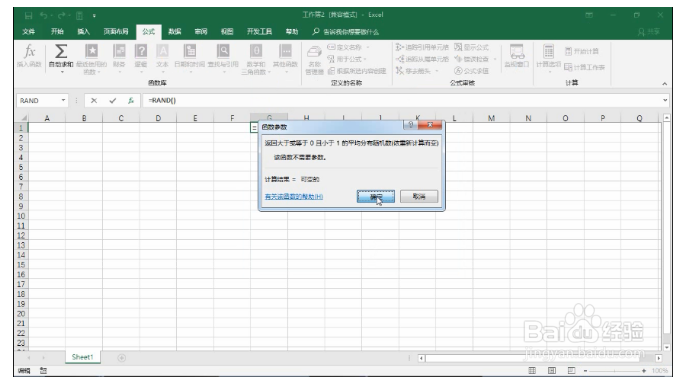The height and width of the screenshot is (377, 683).
Task: Click Cancel in the Function Arguments dialog
Action: [419, 197]
